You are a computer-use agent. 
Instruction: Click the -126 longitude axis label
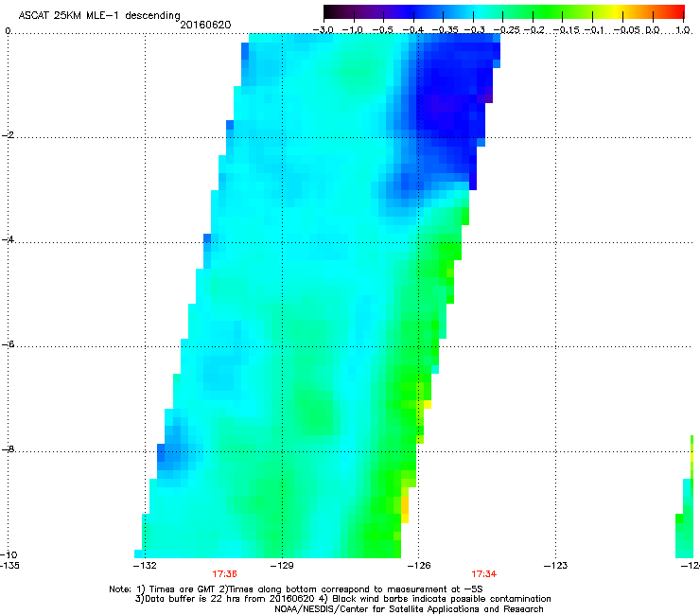coord(419,566)
